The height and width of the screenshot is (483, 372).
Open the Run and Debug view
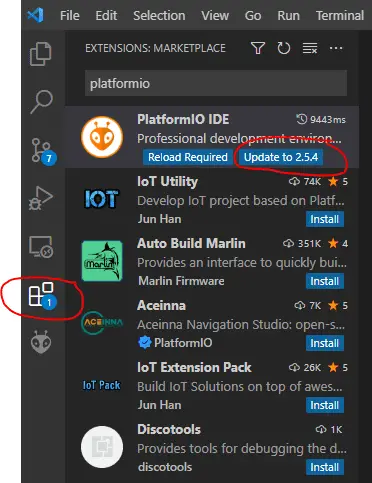pyautogui.click(x=41, y=198)
